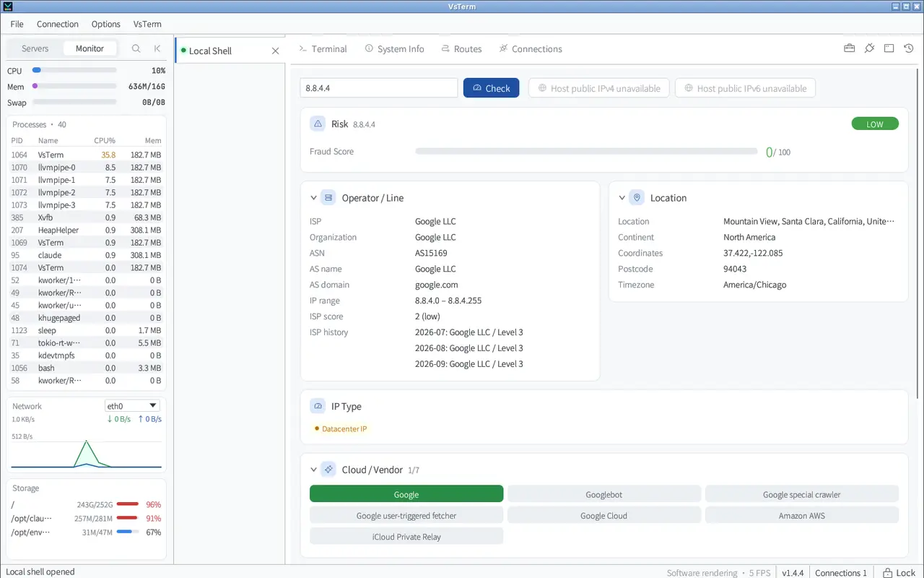Click the IP address input field
The height and width of the screenshot is (578, 924).
click(x=379, y=88)
